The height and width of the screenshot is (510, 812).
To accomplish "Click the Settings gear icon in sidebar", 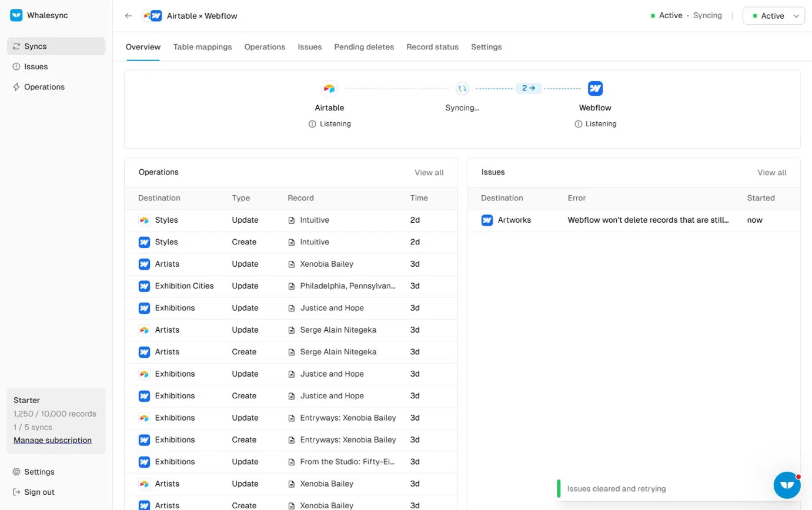I will pyautogui.click(x=16, y=472).
